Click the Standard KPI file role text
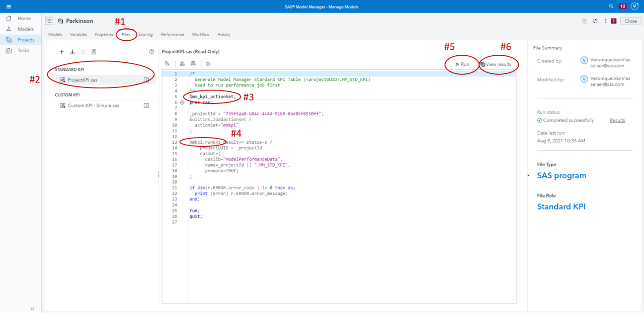Viewport: 644px width, 313px height. [561, 206]
